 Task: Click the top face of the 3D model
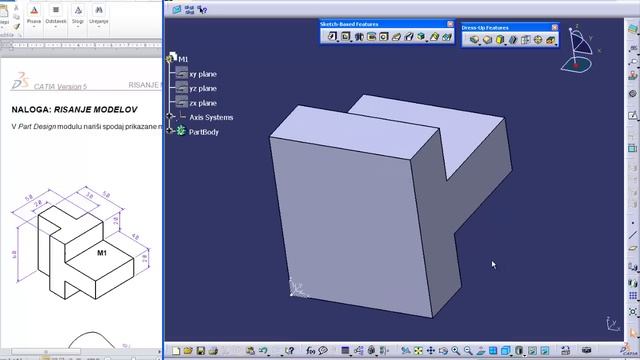[355, 132]
